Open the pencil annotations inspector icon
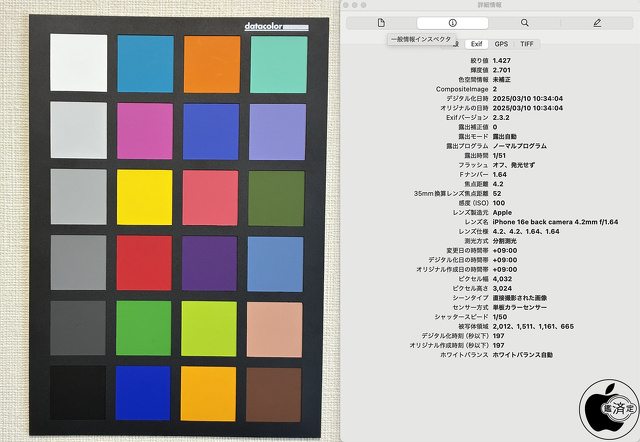The width and height of the screenshot is (640, 442). [597, 22]
